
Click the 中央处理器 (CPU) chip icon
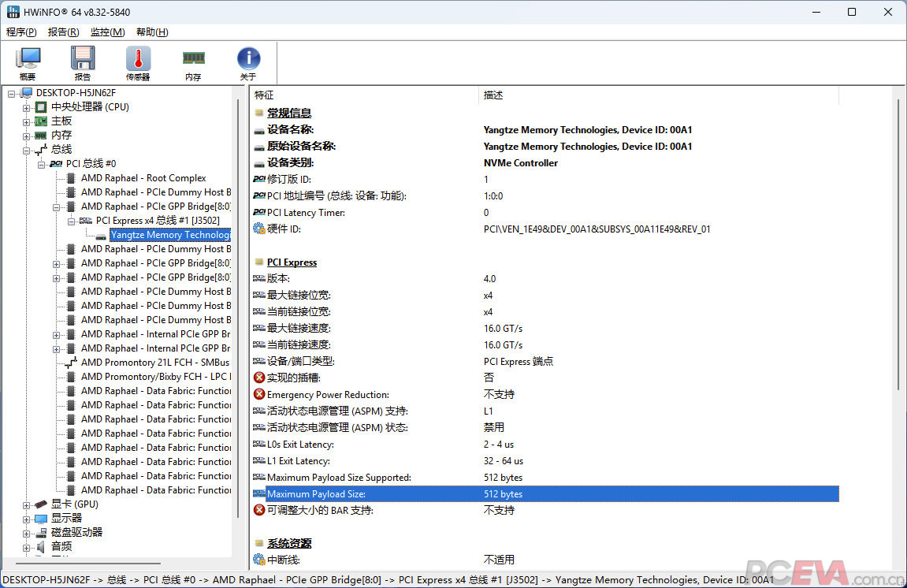click(x=40, y=107)
